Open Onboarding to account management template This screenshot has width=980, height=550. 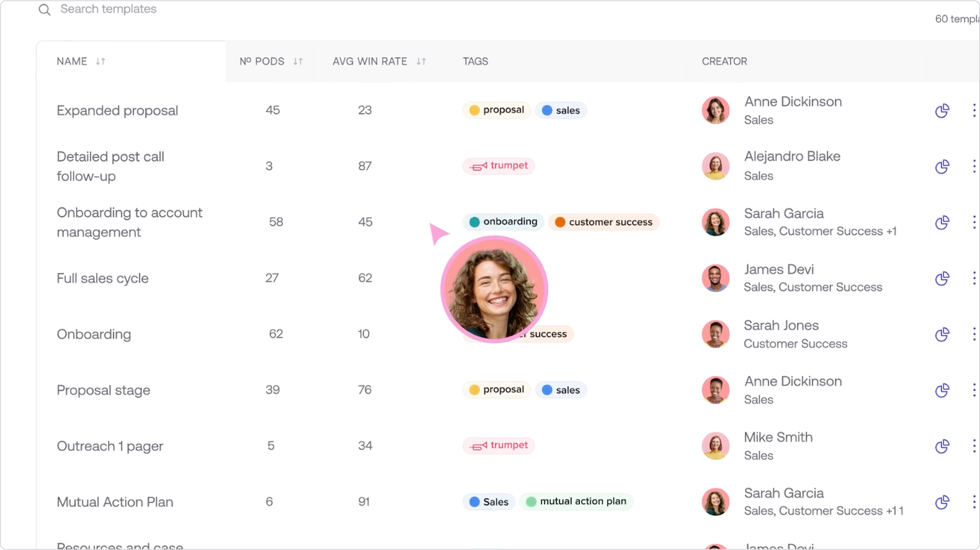click(x=130, y=222)
